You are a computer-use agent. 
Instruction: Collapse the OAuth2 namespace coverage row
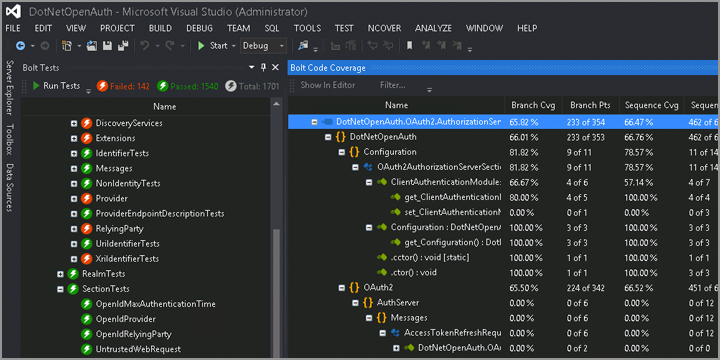[x=342, y=288]
